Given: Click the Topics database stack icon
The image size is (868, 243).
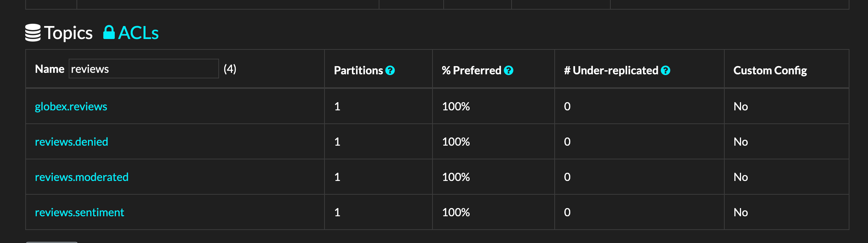Looking at the screenshot, I should pyautogui.click(x=33, y=33).
